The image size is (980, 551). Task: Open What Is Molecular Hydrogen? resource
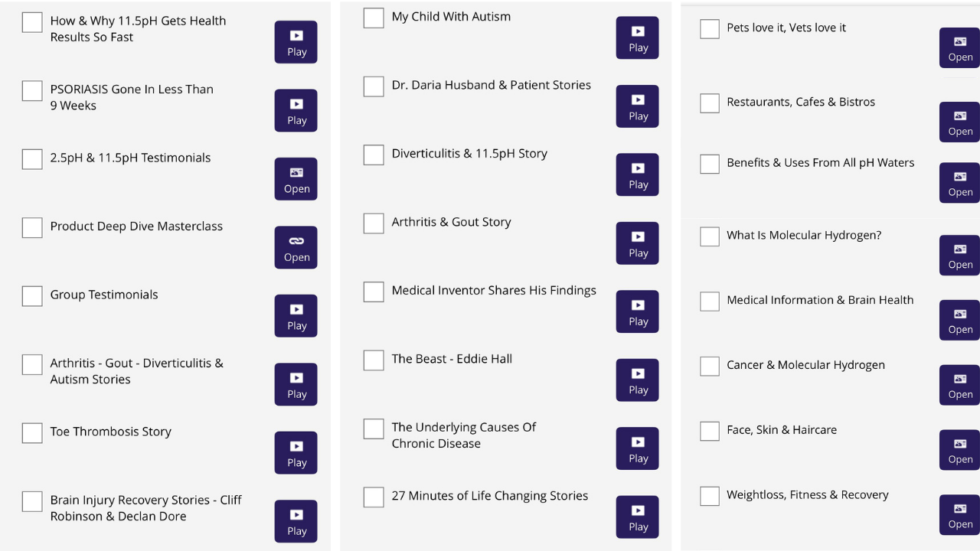pyautogui.click(x=960, y=256)
